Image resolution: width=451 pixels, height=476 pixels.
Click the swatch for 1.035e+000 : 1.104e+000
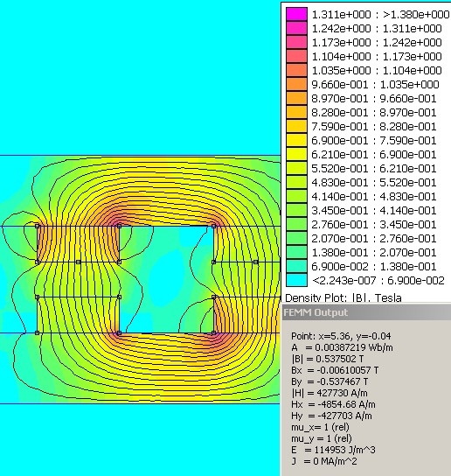(x=296, y=70)
